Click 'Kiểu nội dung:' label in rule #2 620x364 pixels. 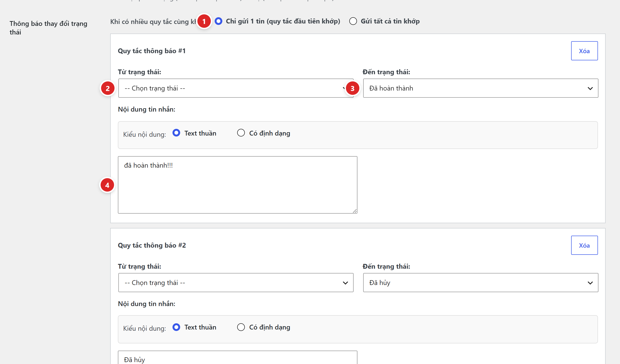[145, 328]
